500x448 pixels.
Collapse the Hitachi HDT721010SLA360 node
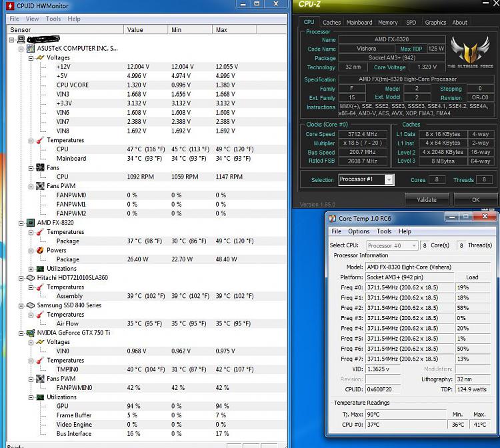click(21, 279)
